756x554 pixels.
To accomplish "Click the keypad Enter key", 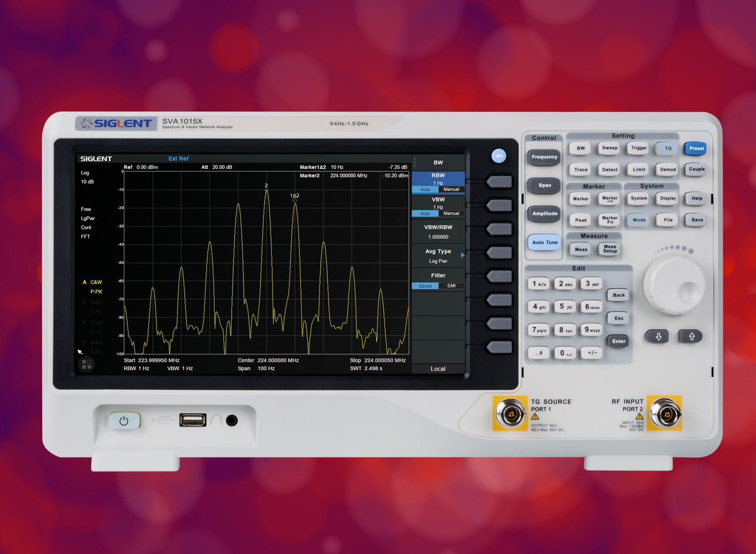I will 618,342.
